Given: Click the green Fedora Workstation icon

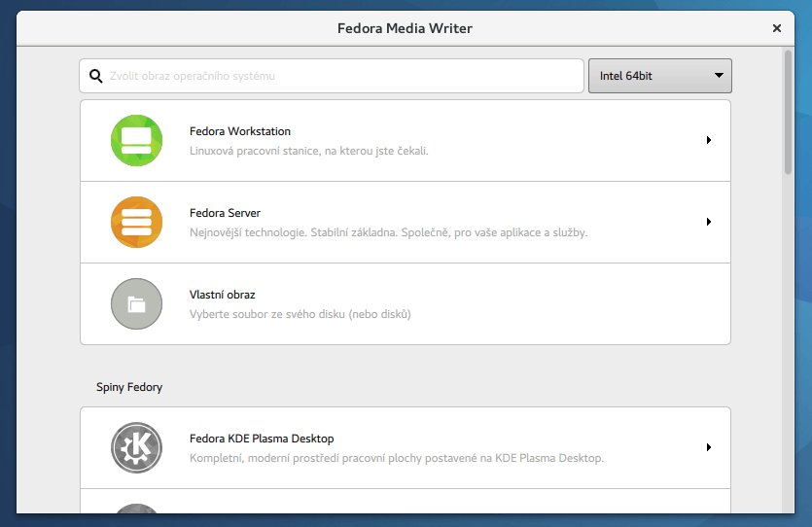Looking at the screenshot, I should (x=136, y=140).
